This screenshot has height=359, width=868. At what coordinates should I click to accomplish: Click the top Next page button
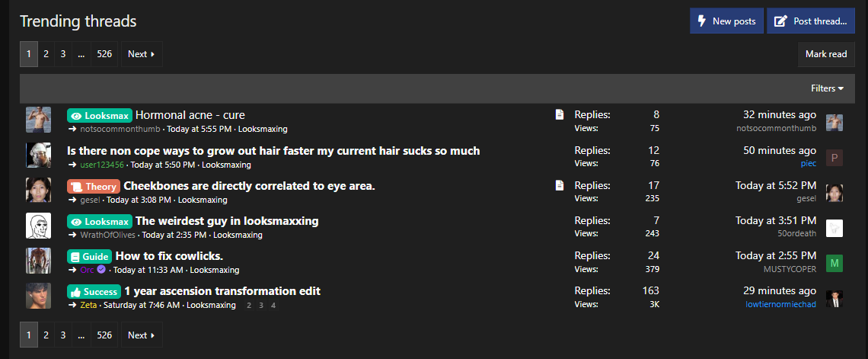[x=141, y=54]
